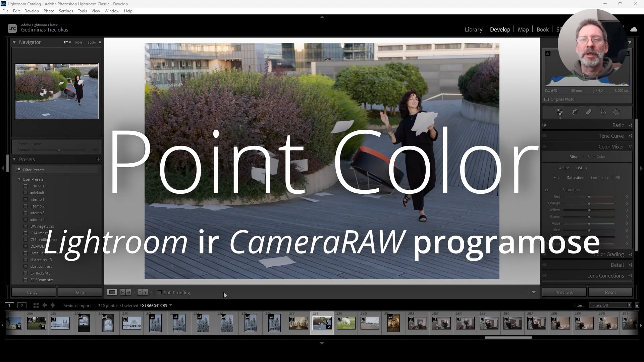Select the Red Eye correction tool
The height and width of the screenshot is (362, 644).
[603, 112]
